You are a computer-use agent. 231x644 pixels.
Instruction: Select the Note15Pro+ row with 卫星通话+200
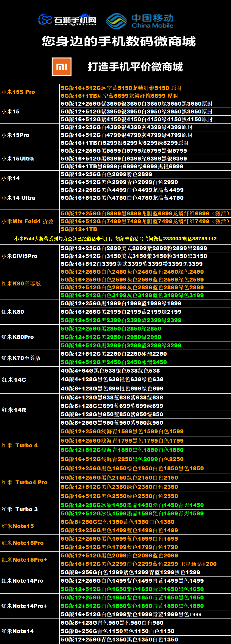click(139, 564)
